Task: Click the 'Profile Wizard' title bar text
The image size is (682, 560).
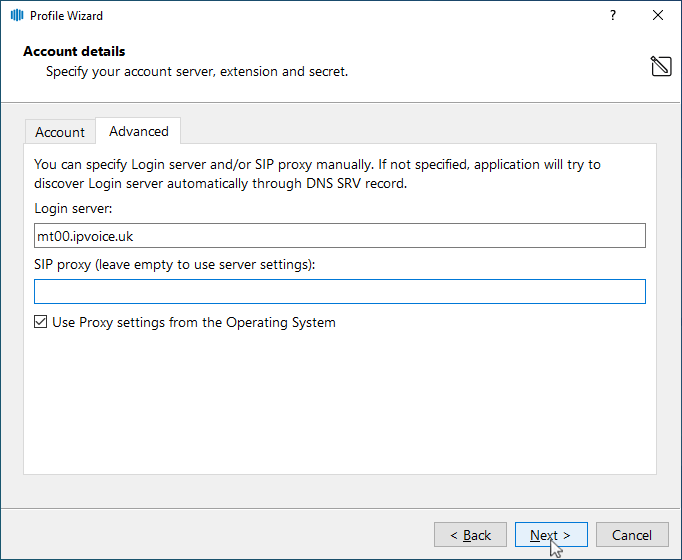Action: (66, 16)
